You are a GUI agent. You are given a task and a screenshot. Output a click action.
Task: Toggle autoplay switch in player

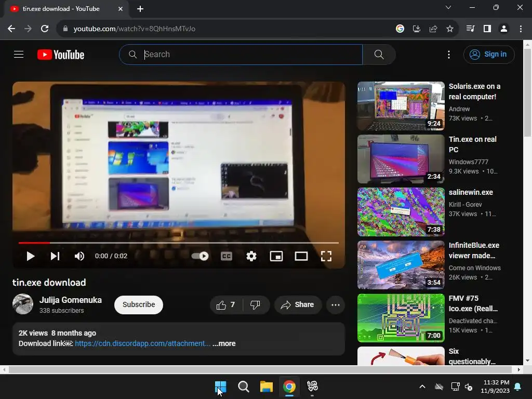[x=200, y=256]
